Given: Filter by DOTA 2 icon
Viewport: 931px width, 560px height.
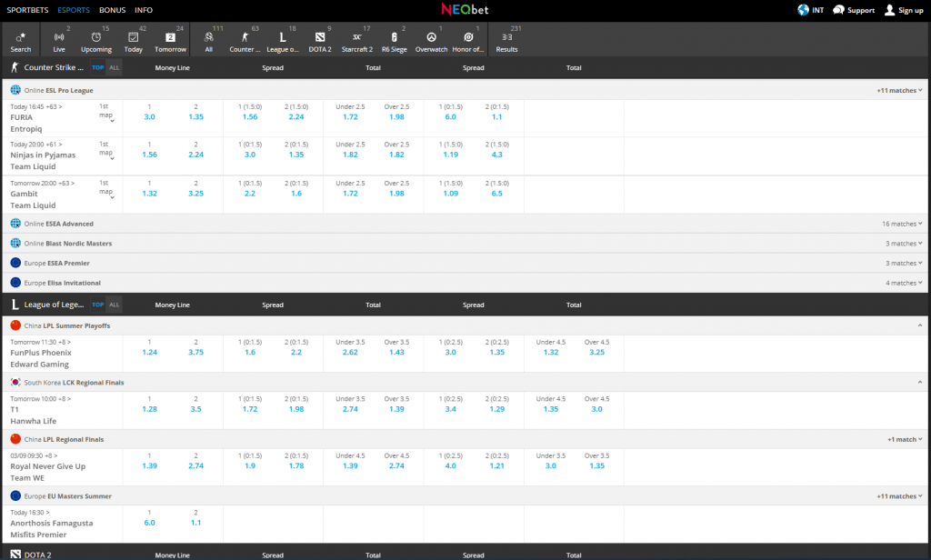Looking at the screenshot, I should (x=320, y=37).
